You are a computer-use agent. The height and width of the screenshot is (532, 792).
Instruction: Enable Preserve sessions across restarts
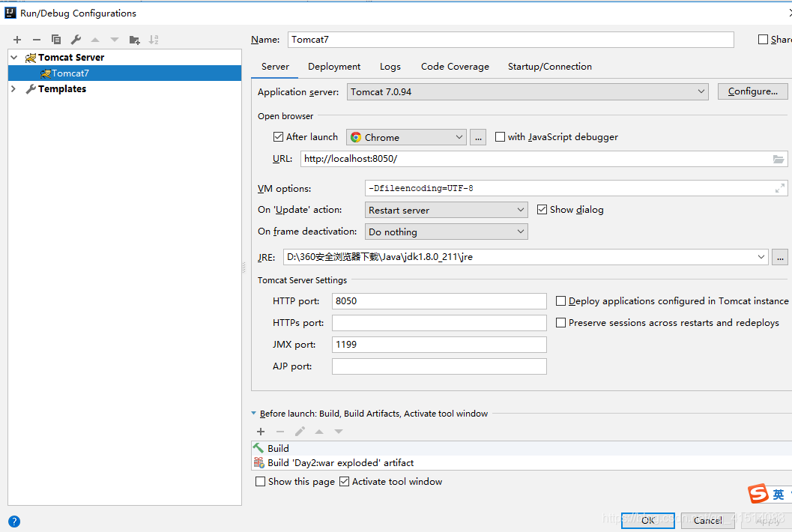[560, 323]
